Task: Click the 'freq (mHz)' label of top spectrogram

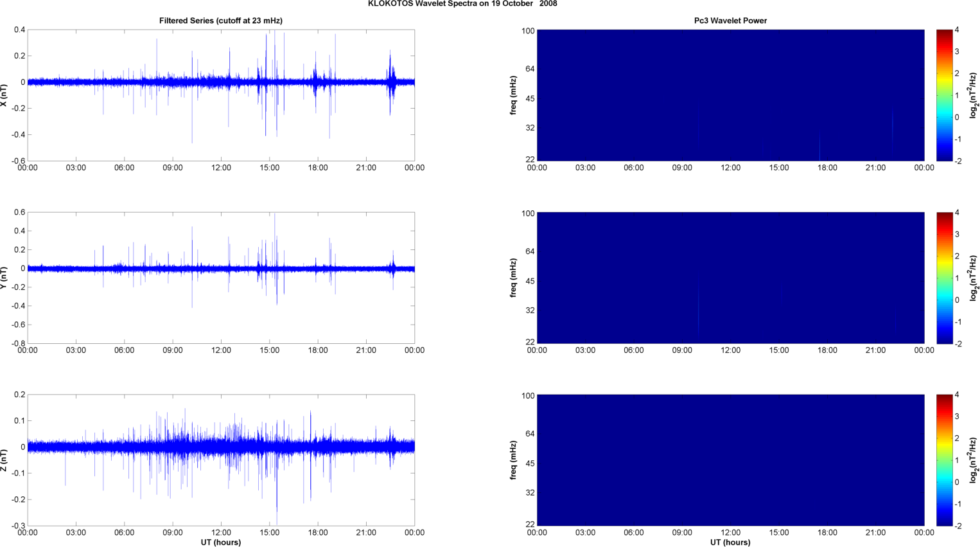Action: (513, 95)
